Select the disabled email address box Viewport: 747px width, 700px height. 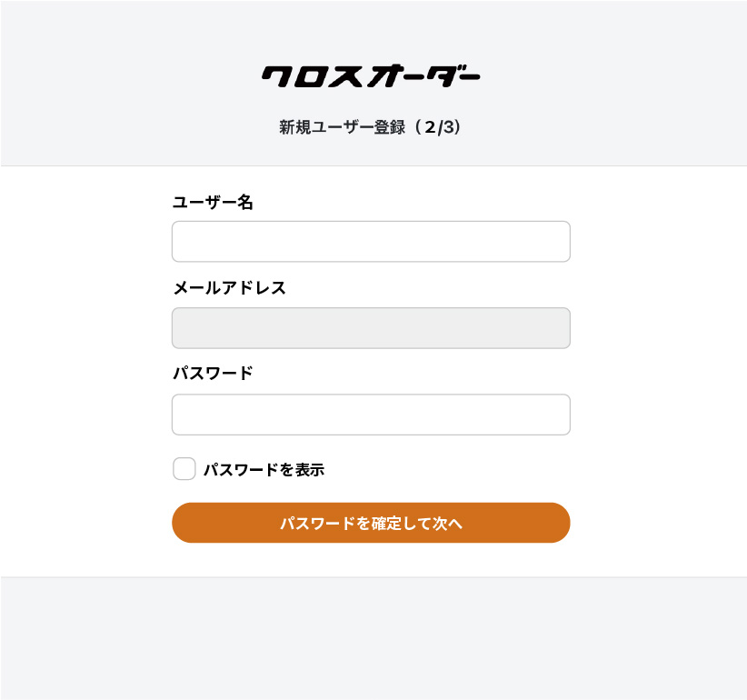tap(371, 328)
